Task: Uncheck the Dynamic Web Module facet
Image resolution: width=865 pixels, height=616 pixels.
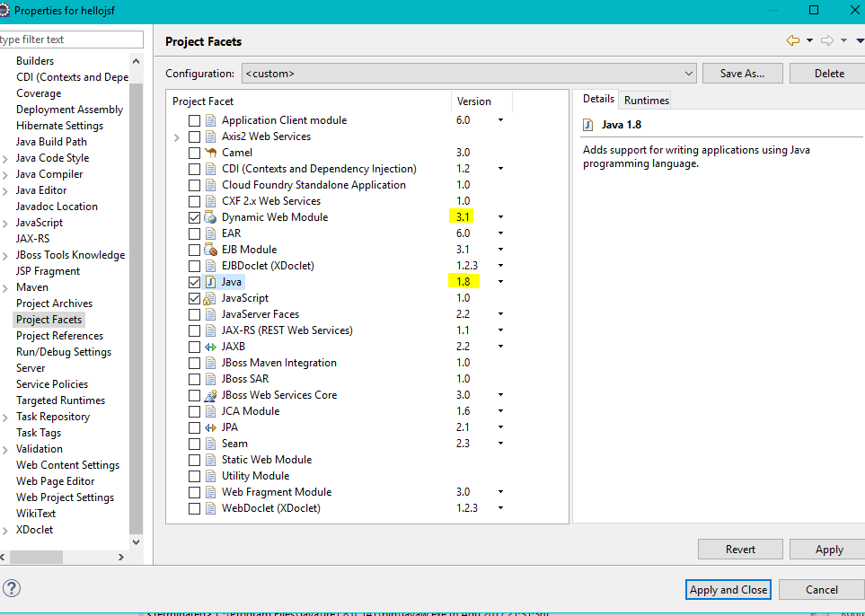Action: tap(194, 218)
